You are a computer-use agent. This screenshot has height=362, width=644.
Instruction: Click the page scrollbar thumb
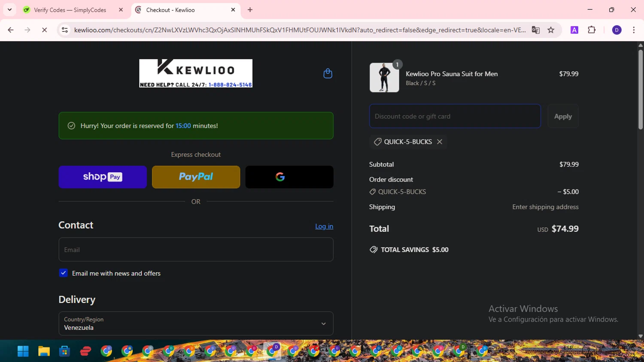tap(641, 89)
